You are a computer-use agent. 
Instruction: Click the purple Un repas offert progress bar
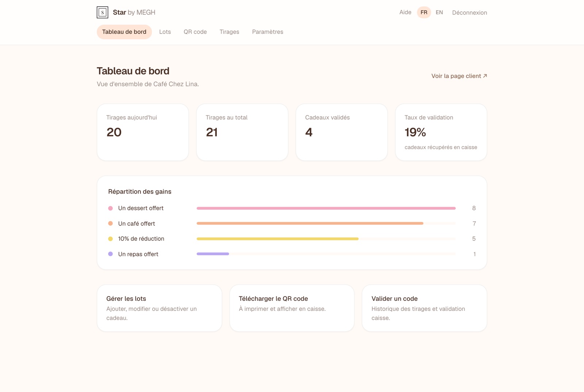213,254
